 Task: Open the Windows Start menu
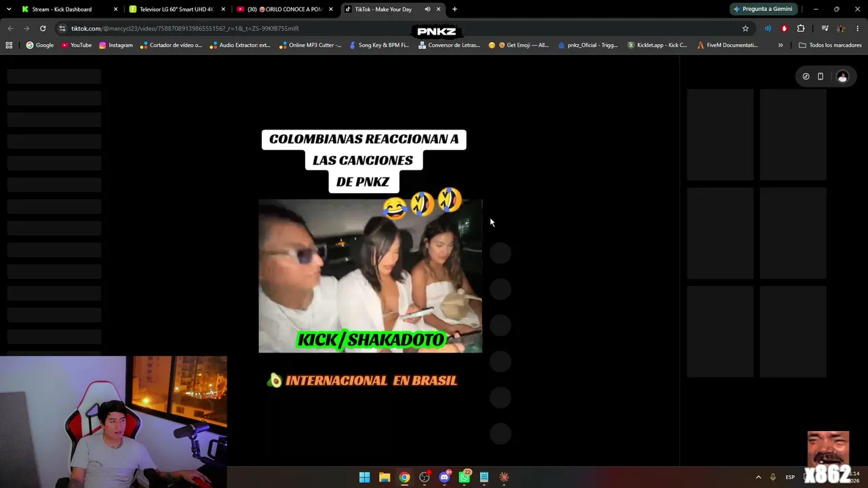click(364, 477)
